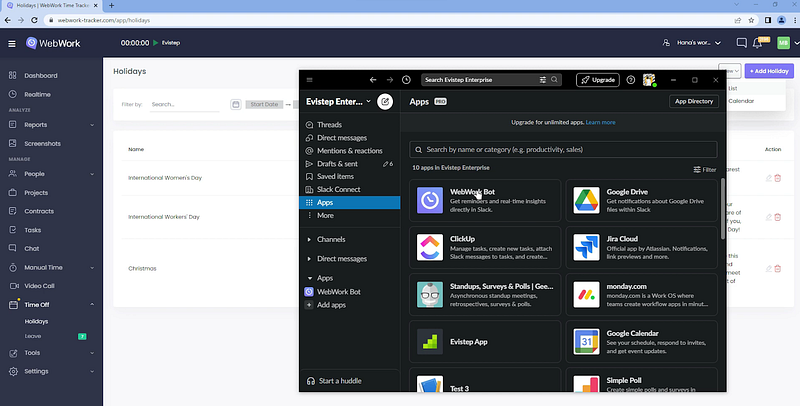Viewport: 800px width, 406px height.
Task: Compose a new Slack message
Action: pos(385,102)
